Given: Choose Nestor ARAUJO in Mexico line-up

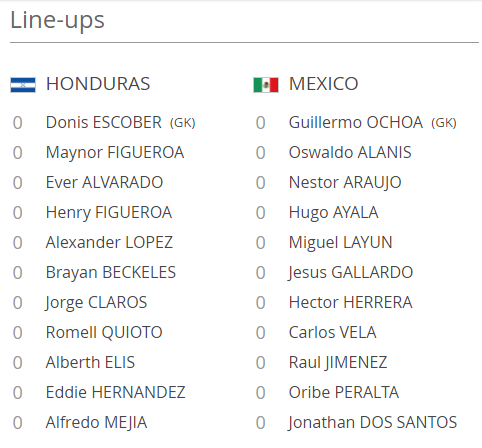Looking at the screenshot, I should tap(345, 183).
